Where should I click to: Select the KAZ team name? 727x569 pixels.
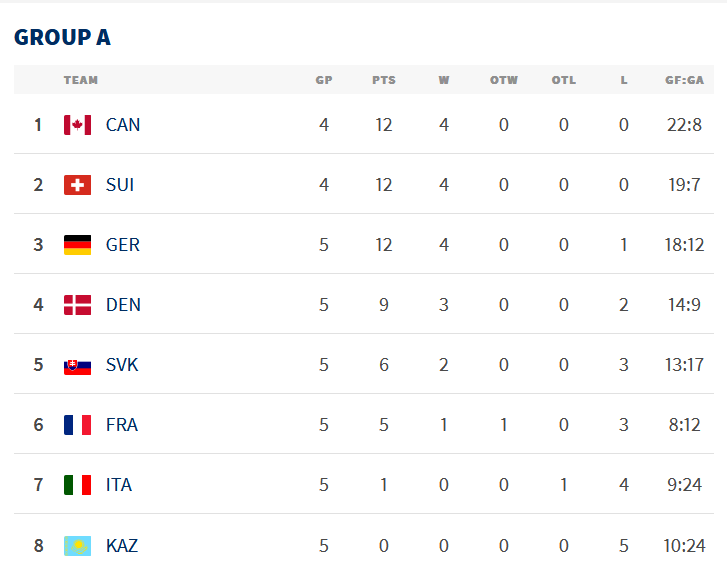(122, 545)
